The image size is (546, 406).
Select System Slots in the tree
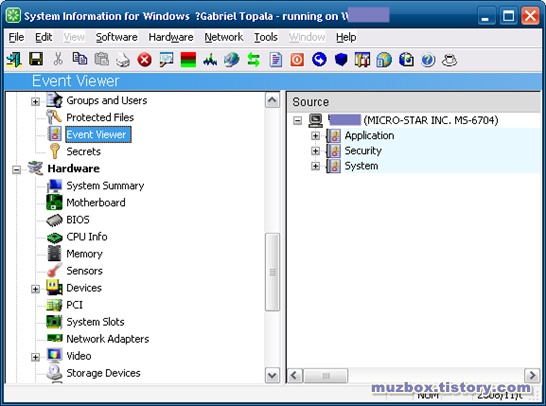(95, 322)
